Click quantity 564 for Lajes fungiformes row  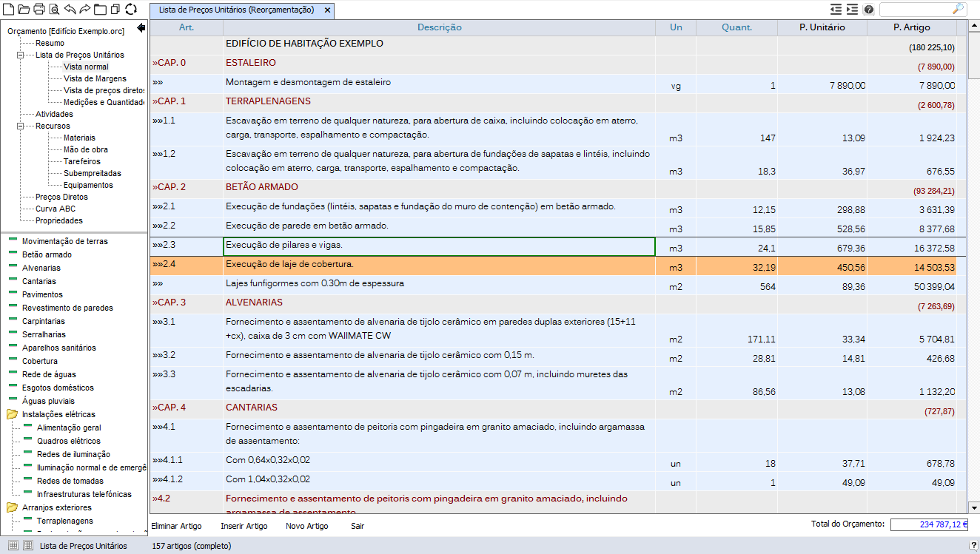(x=768, y=287)
